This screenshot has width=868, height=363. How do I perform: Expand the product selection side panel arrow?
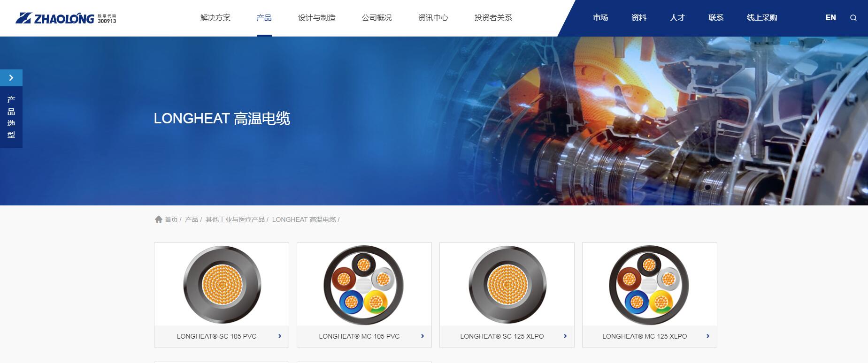click(x=11, y=78)
